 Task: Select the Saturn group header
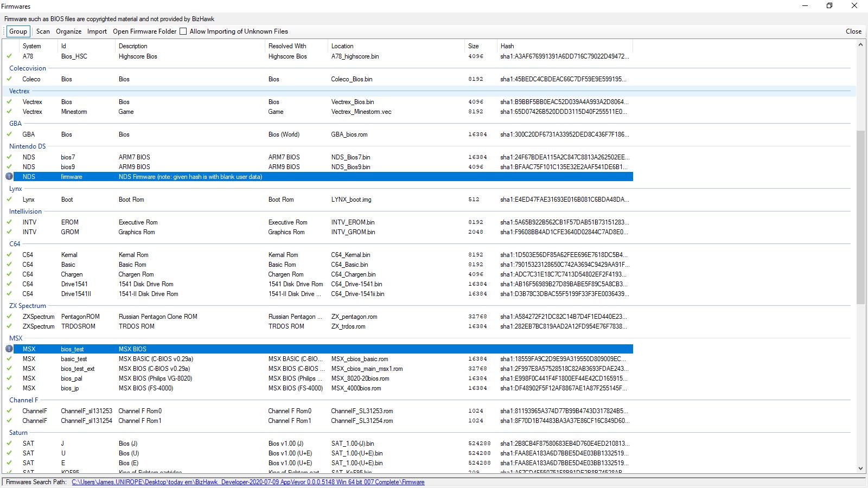pos(18,433)
